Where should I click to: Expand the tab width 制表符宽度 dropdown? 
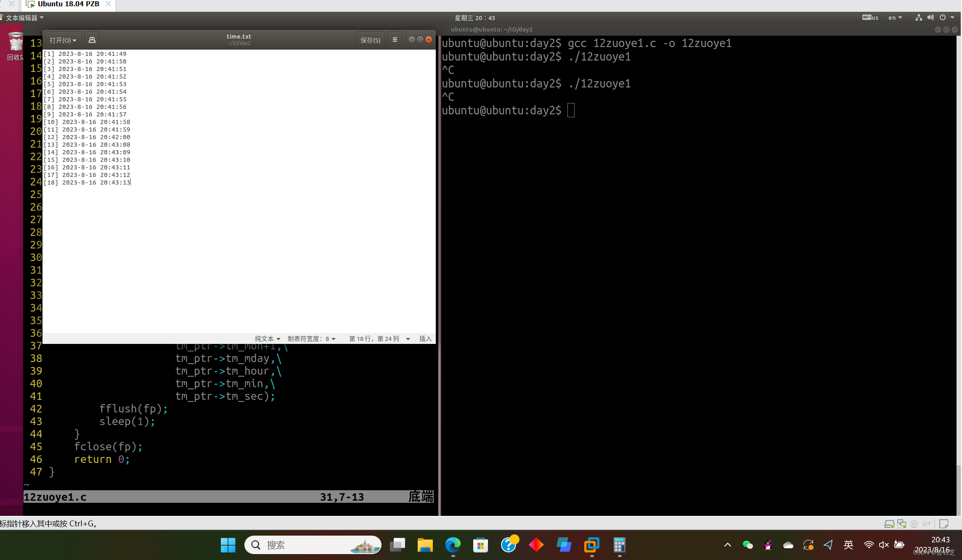click(x=311, y=339)
